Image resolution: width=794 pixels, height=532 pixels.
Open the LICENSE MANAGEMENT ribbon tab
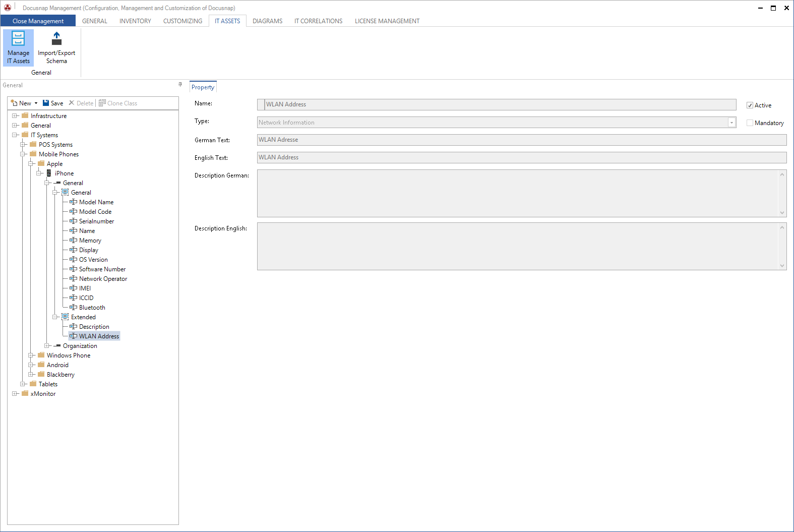tap(387, 21)
